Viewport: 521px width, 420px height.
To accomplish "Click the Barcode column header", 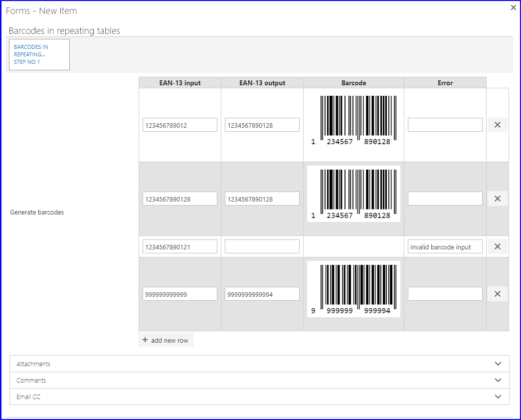I will (x=354, y=83).
